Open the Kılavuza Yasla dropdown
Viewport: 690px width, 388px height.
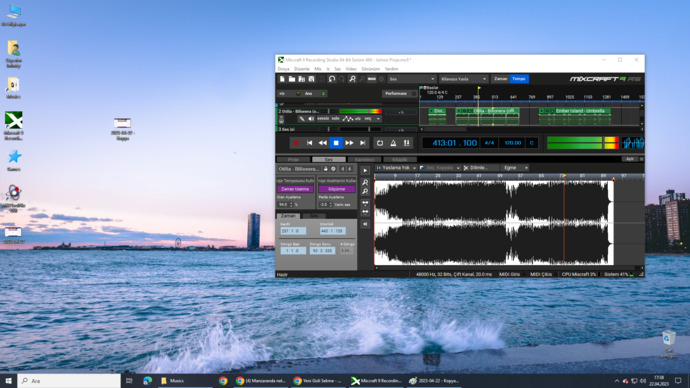463,79
